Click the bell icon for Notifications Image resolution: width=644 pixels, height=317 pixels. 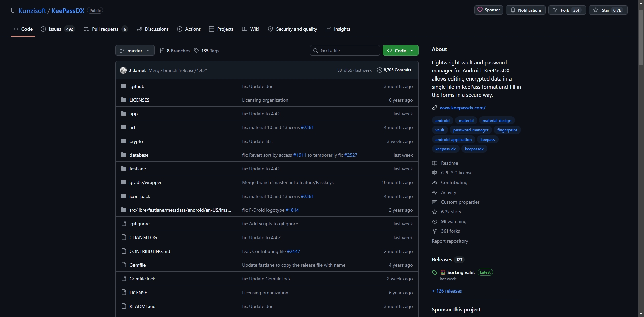513,10
